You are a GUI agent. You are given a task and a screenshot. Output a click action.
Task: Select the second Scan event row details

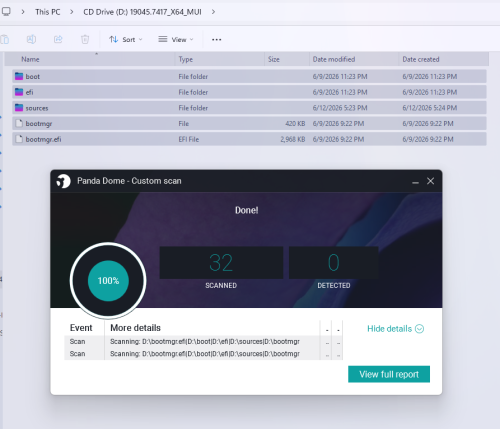[x=205, y=354]
